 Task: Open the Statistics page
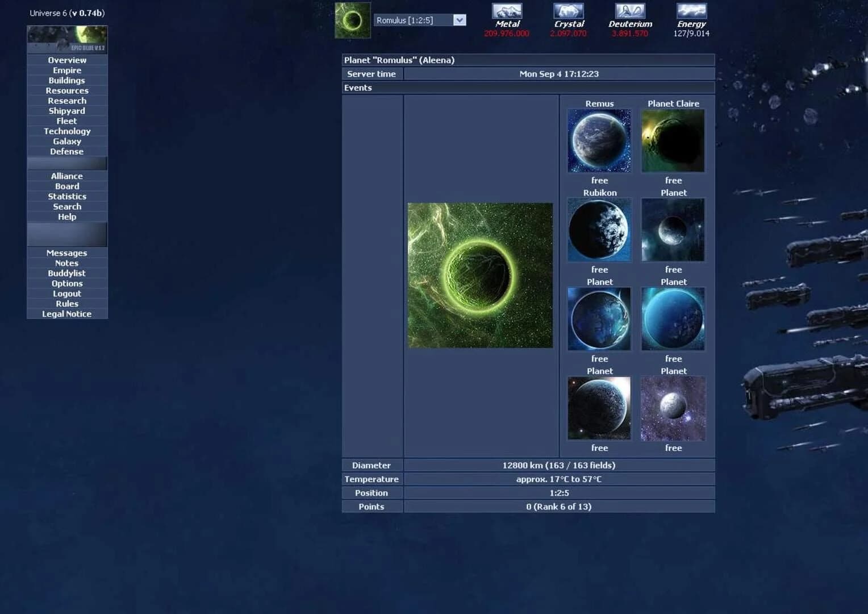pos(66,196)
